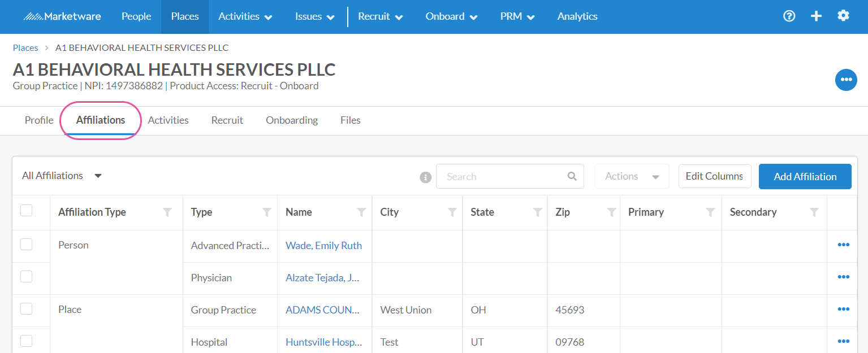Go to Places in top navigation
The height and width of the screenshot is (353, 868).
[185, 16]
